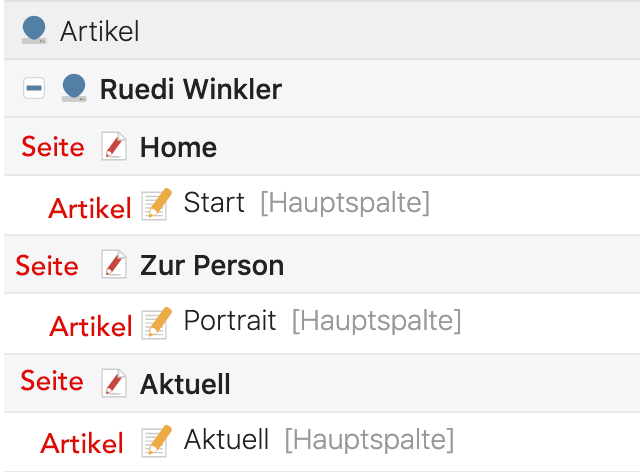Click the red Seite label beside Home
Viewport: 640px width, 472px height.
[x=53, y=147]
